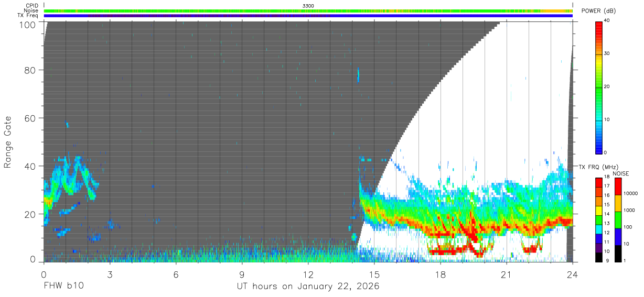Select the 40 tick on the Range Gate axis
Image resolution: width=644 pixels, height=297 pixels.
point(30,166)
